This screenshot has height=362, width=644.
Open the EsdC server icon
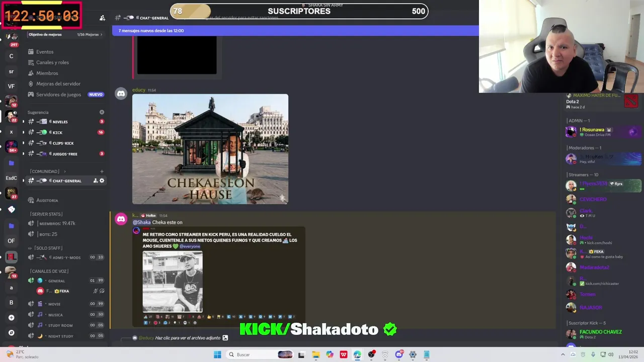(11, 178)
